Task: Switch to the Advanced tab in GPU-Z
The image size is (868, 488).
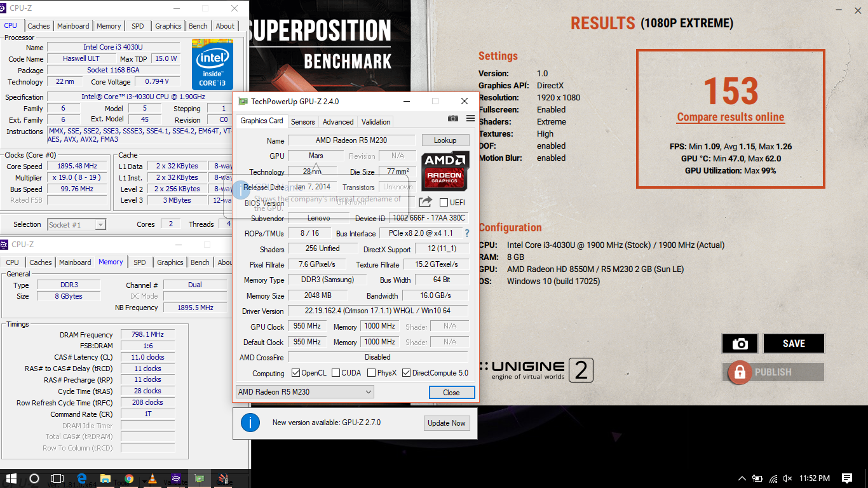Action: [338, 122]
